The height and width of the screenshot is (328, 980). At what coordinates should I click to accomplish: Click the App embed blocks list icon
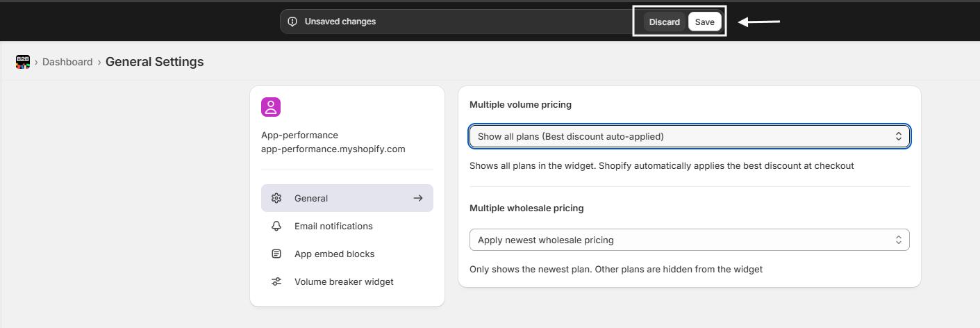pyautogui.click(x=276, y=254)
